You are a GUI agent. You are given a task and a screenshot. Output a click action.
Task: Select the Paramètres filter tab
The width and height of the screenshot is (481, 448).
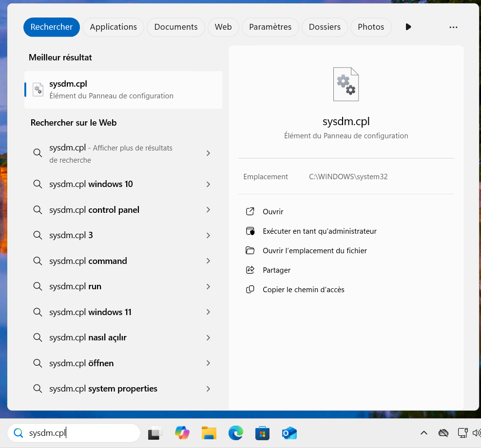tap(270, 27)
